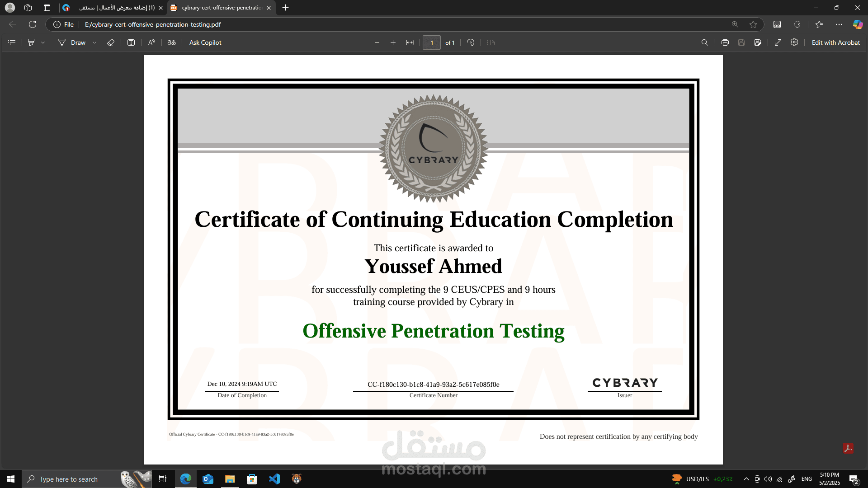Toggle fit to width zoom
This screenshot has width=868, height=488.
coord(410,42)
